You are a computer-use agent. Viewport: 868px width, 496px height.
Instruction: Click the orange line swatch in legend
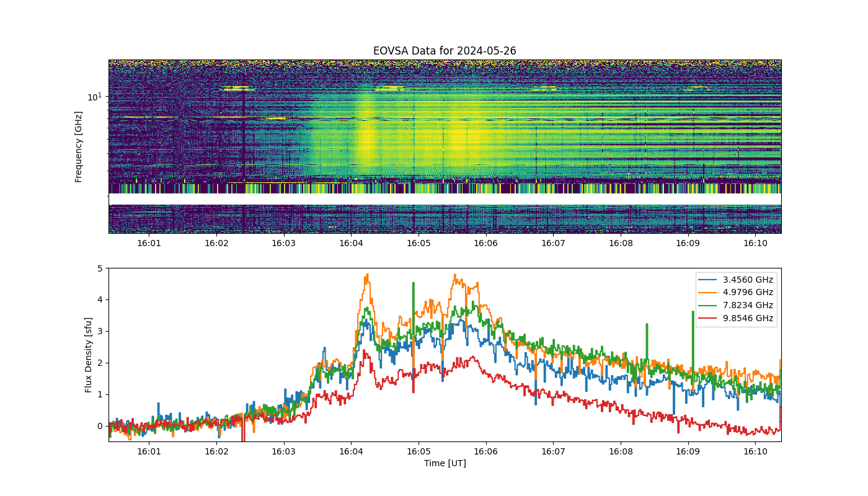point(709,293)
